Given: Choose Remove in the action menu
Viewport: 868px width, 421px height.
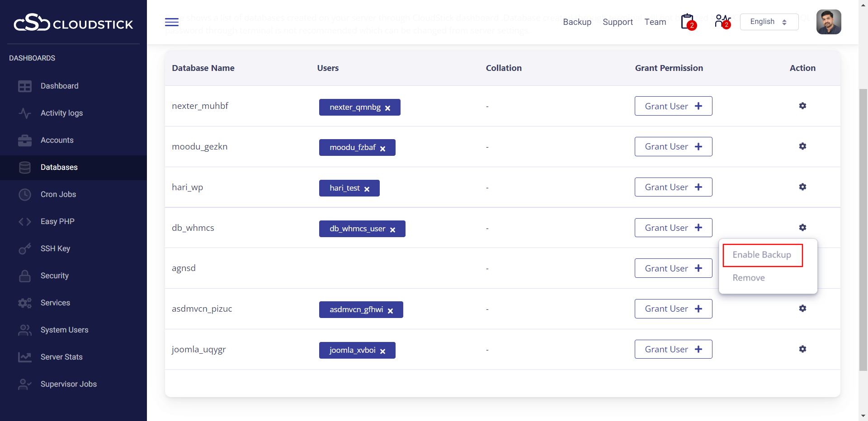Looking at the screenshot, I should [x=749, y=278].
